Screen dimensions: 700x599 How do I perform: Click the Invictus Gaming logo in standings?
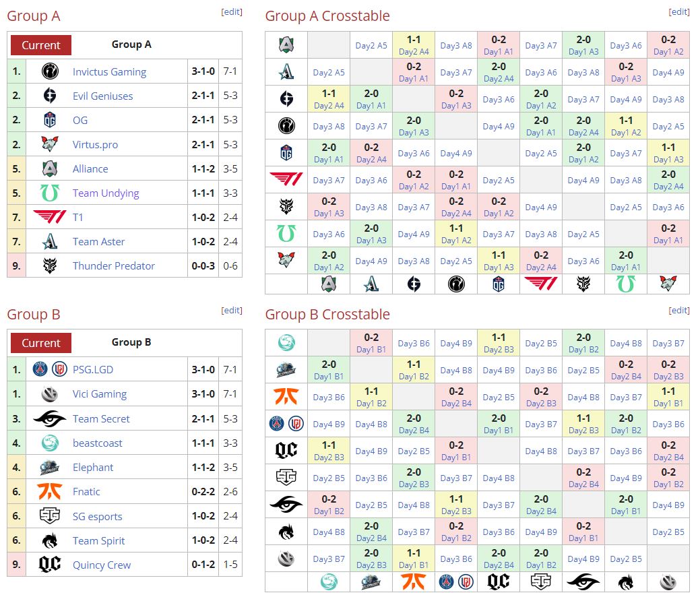[x=50, y=71]
